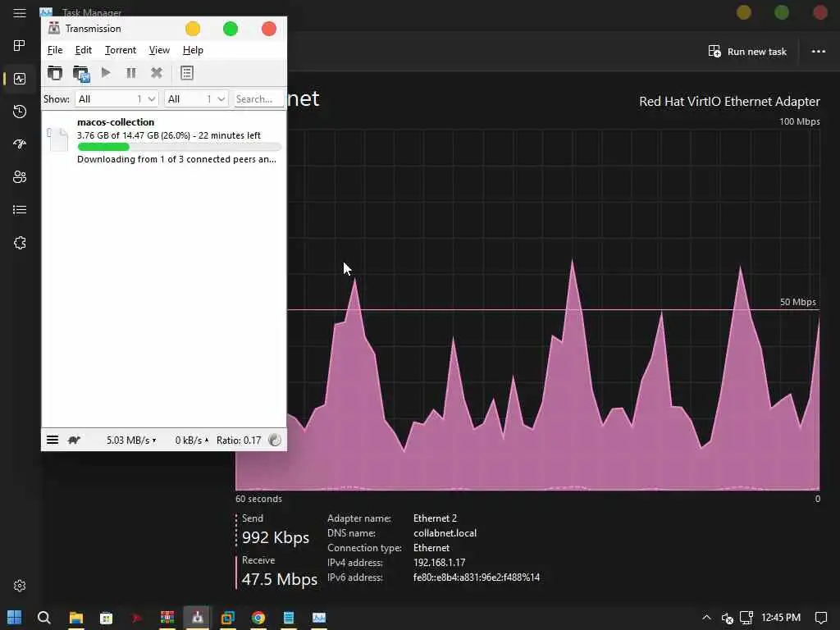Maximize Transmission using the green button

pos(231,29)
